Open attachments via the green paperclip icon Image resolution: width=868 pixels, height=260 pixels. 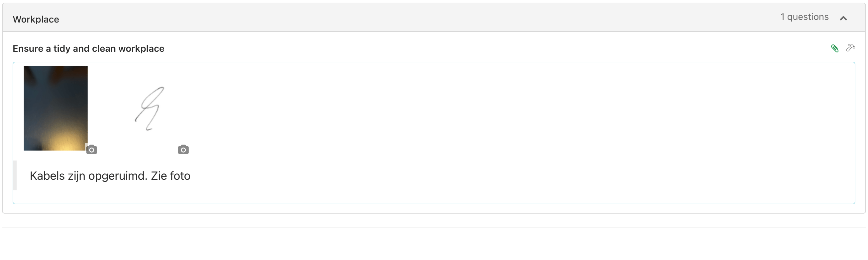[x=835, y=48]
